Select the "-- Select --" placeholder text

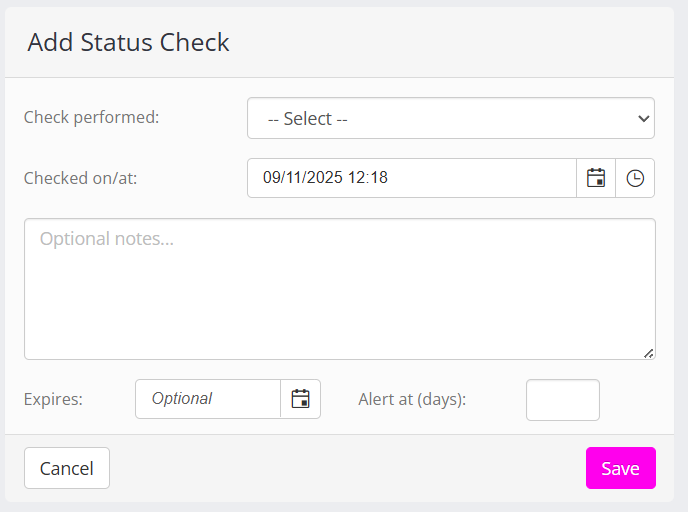click(307, 119)
